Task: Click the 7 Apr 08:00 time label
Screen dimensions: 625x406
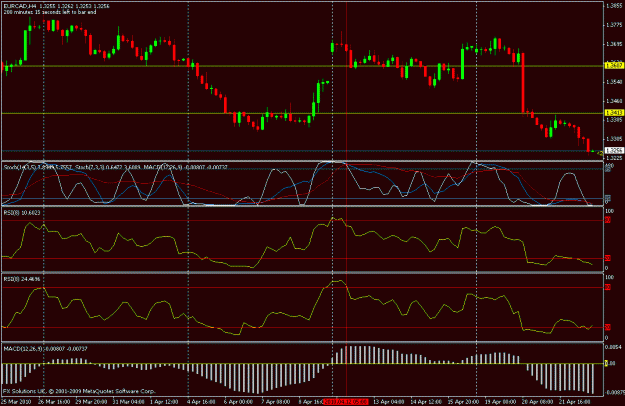Action: [275, 402]
